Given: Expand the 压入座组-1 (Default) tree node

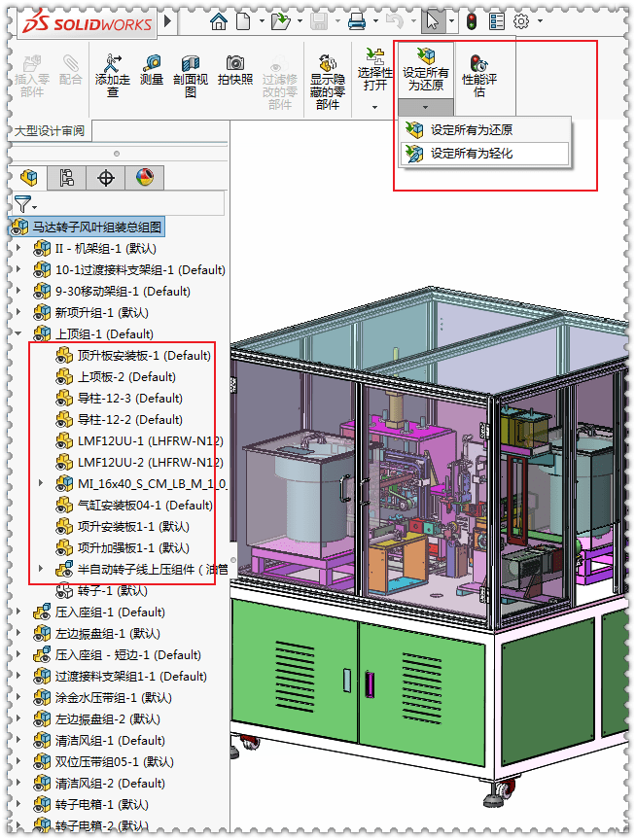Looking at the screenshot, I should 18,612.
